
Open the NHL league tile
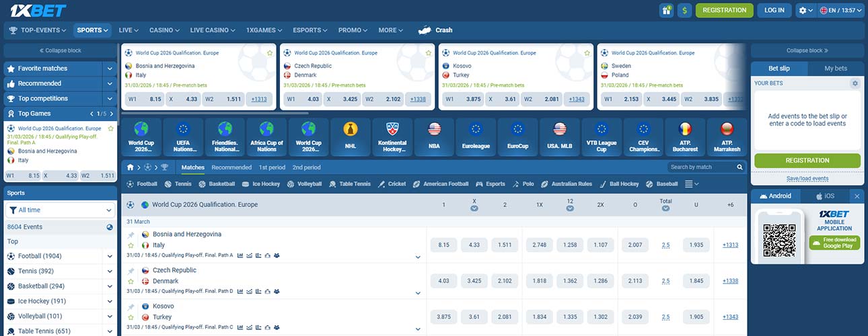[x=350, y=137]
